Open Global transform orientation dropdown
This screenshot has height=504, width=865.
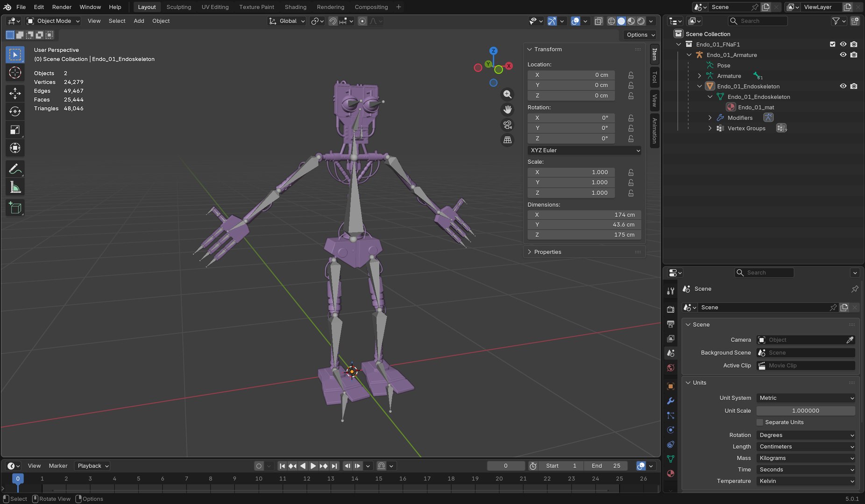tap(287, 21)
